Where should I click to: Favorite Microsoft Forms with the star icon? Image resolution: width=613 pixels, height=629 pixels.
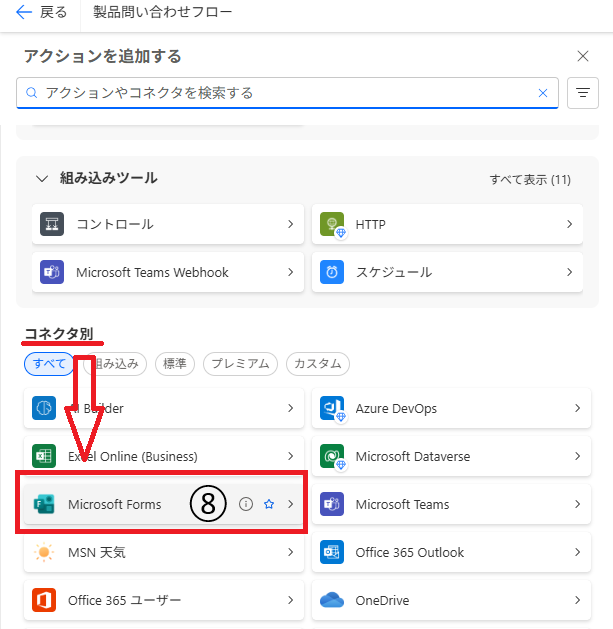pos(268,505)
